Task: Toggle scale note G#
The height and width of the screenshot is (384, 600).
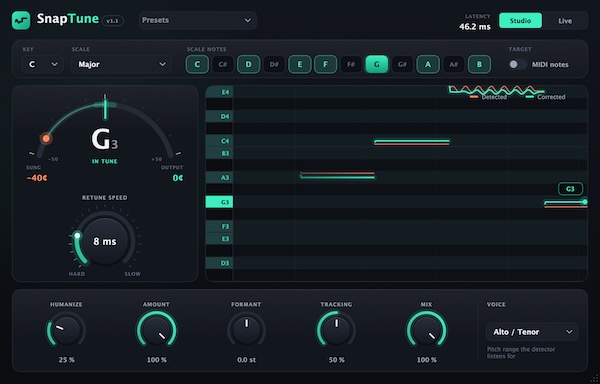Action: (x=402, y=64)
